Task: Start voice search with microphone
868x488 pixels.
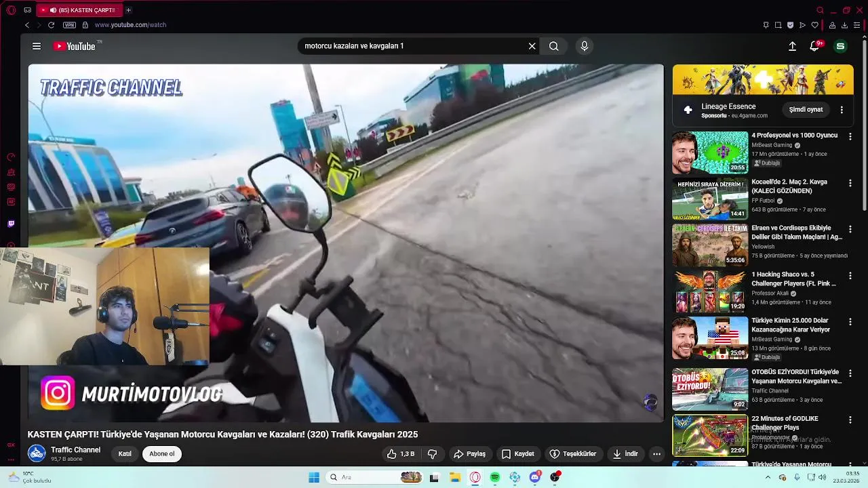Action: click(585, 46)
